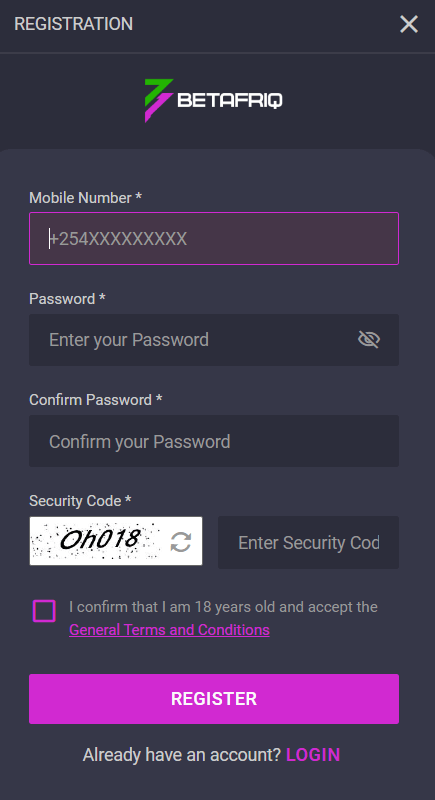Image resolution: width=435 pixels, height=800 pixels.
Task: Click the Oh018 captcha image
Action: coord(99,541)
